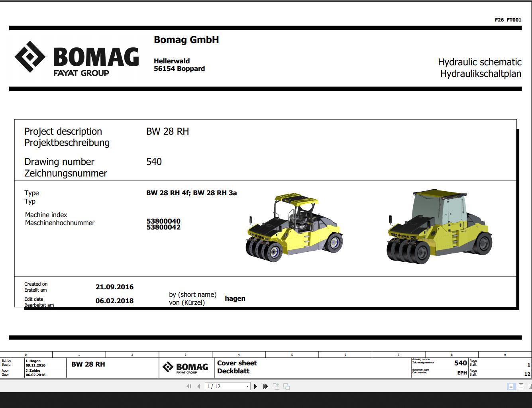The height and width of the screenshot is (408, 532).
Task: Select the partly hidden page layout icon
Action: tap(530, 386)
